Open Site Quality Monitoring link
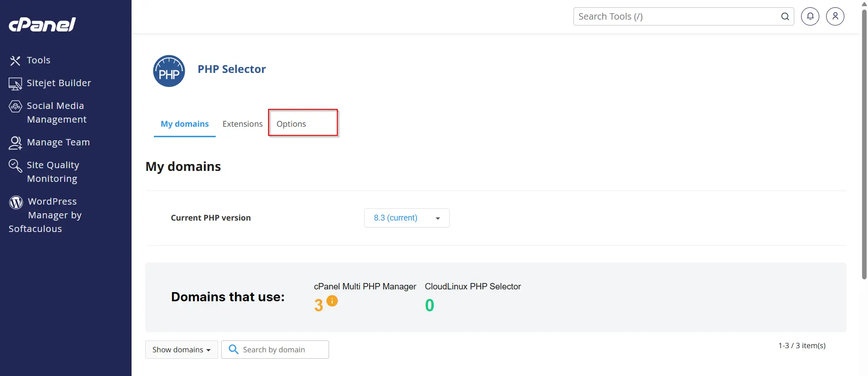 [53, 172]
